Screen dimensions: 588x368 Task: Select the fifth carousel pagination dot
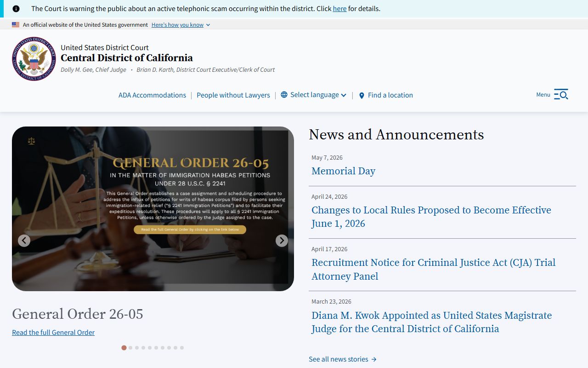[x=150, y=348]
